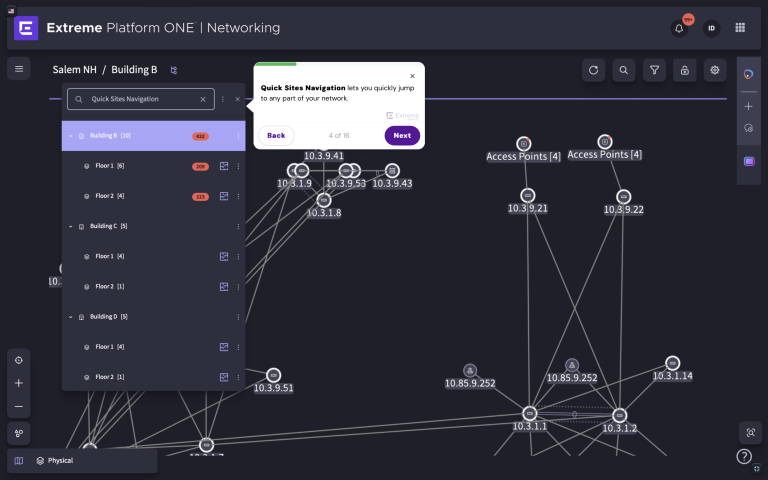Click Next in the tour tooltip
Image resolution: width=768 pixels, height=480 pixels.
(x=402, y=136)
